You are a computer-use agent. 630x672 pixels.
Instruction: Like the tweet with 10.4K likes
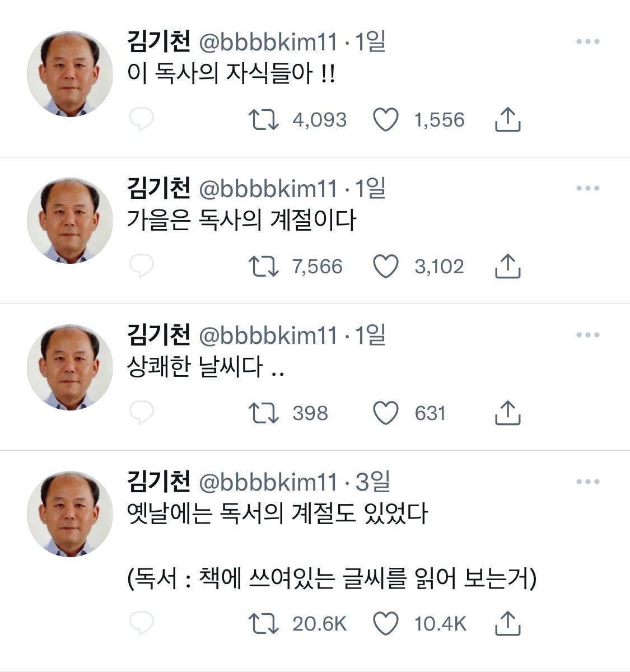point(386,624)
